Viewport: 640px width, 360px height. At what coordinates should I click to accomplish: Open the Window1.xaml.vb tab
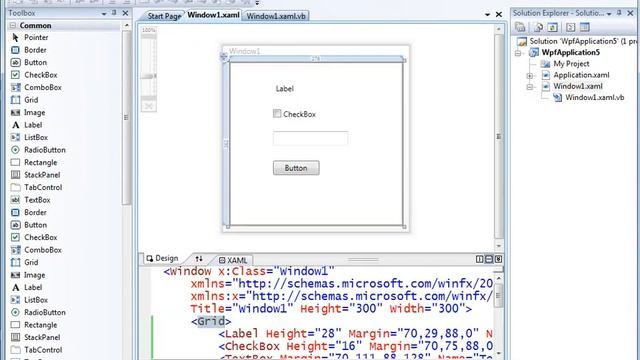pos(276,16)
